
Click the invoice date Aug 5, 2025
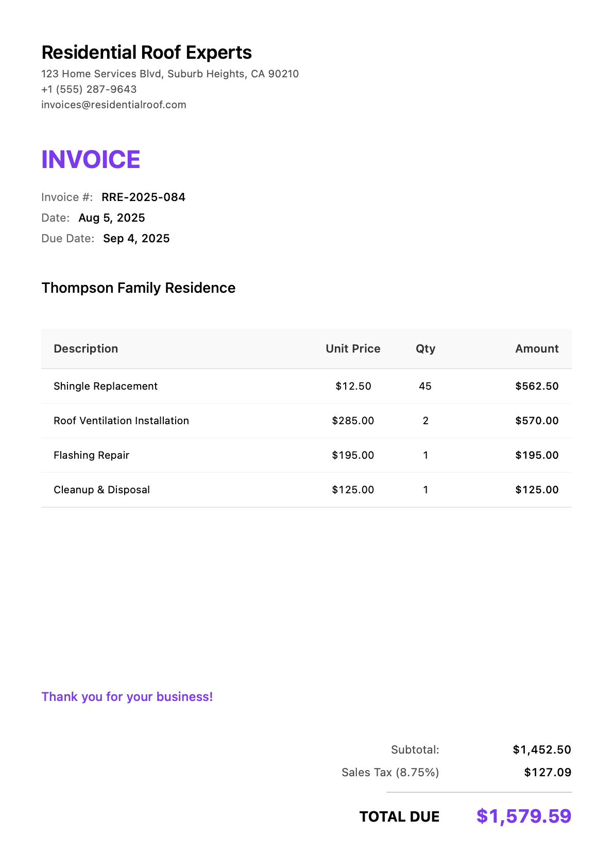[x=112, y=218]
